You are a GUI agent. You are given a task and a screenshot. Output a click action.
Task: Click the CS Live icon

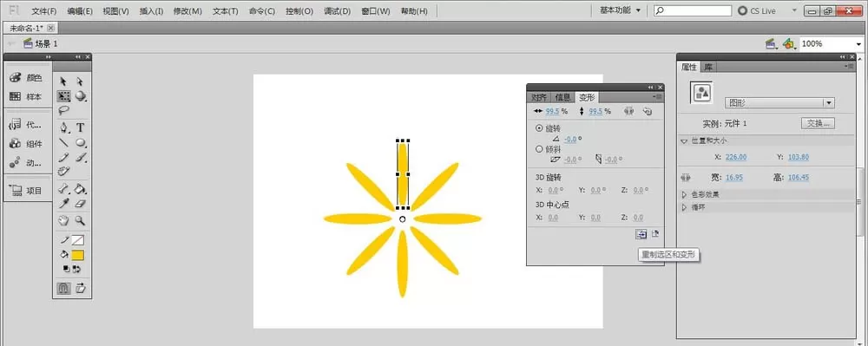pos(743,10)
